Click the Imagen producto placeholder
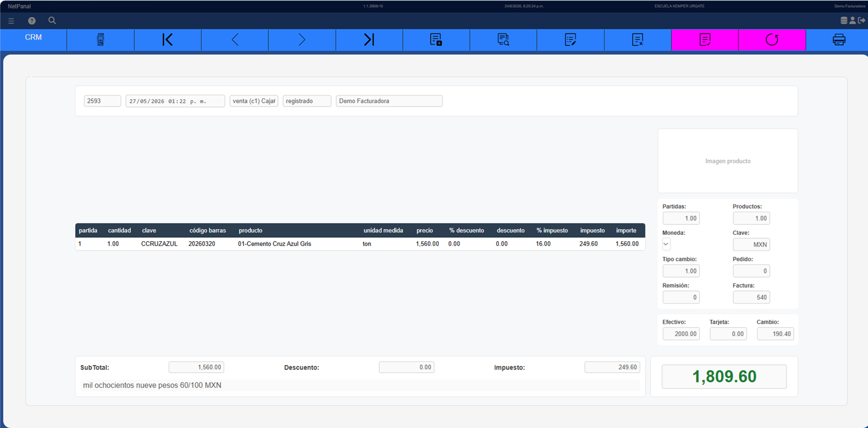Screen dimensions: 868x428 (x=728, y=161)
